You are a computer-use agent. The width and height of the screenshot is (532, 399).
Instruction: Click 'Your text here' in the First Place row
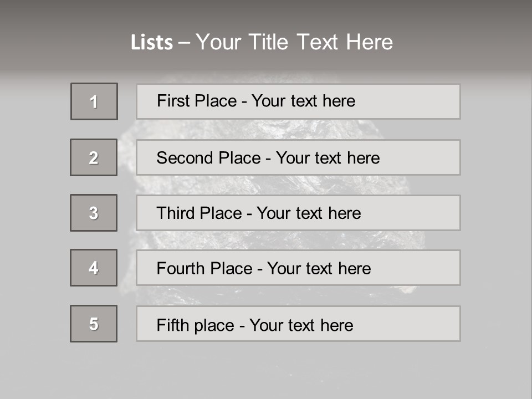303,101
